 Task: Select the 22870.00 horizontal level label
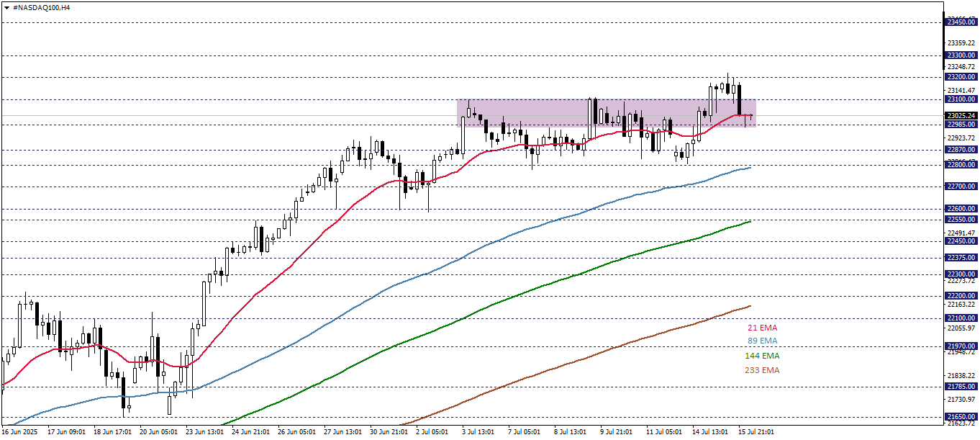pos(961,150)
